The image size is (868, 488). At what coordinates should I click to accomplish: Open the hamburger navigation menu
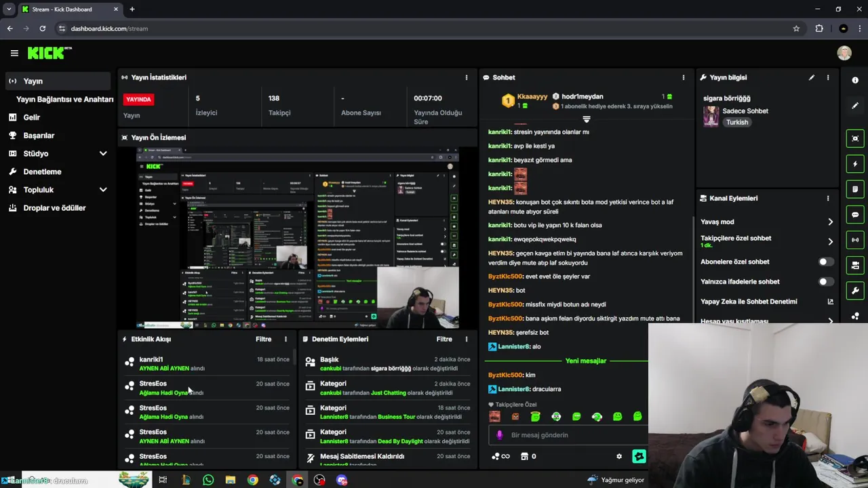pyautogui.click(x=14, y=53)
